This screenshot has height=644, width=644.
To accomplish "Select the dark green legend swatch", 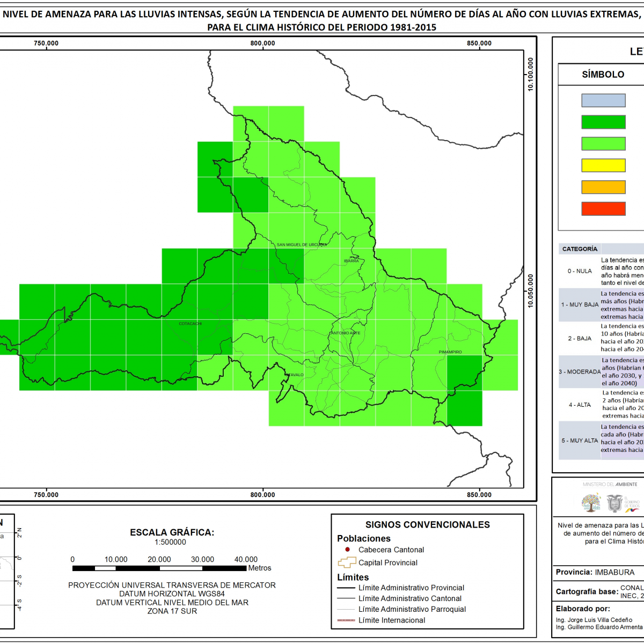I will (603, 122).
